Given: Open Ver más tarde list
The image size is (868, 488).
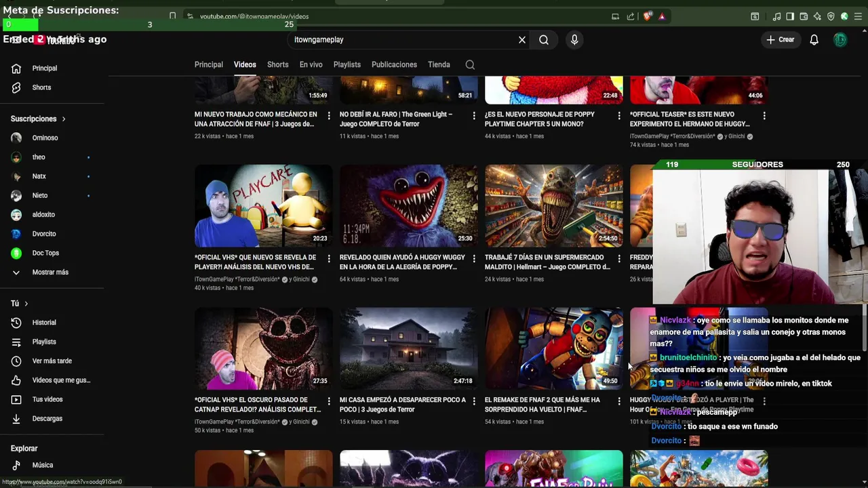Looking at the screenshot, I should [x=52, y=361].
